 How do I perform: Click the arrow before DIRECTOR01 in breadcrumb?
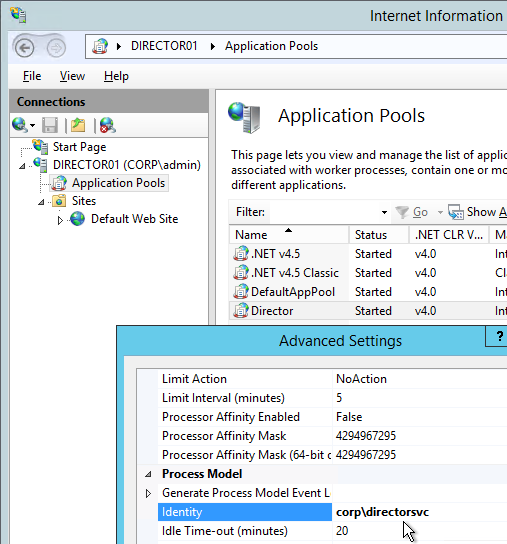pos(119,46)
